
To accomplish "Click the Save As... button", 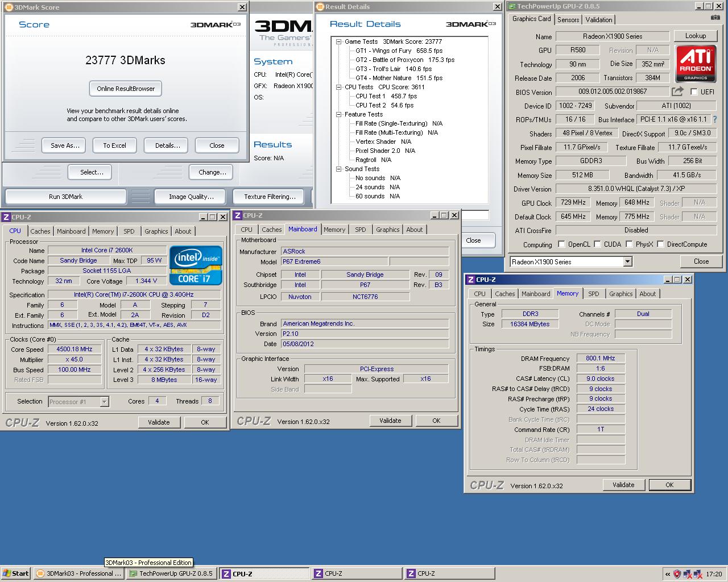I will point(65,145).
